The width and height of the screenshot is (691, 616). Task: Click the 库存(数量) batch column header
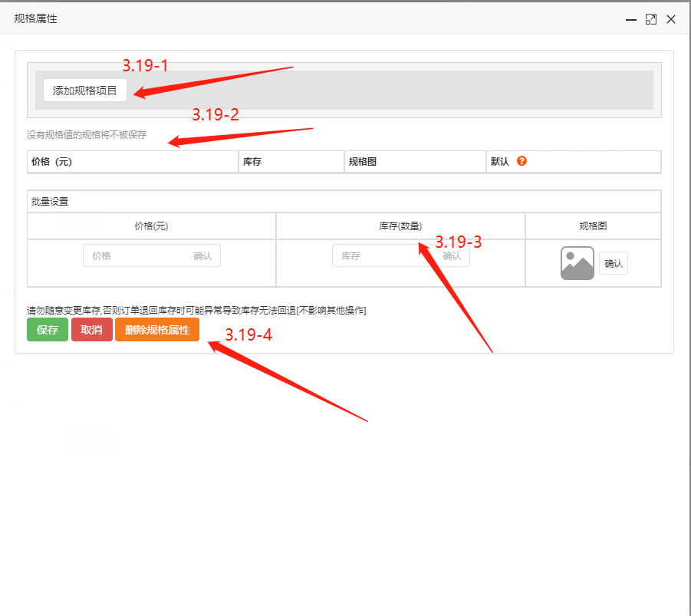(x=400, y=226)
